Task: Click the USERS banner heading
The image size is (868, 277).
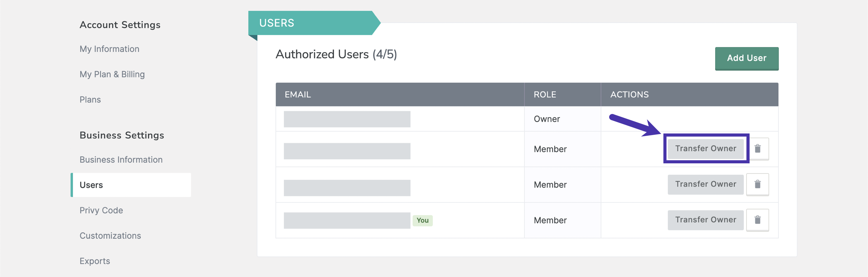Action: (276, 23)
